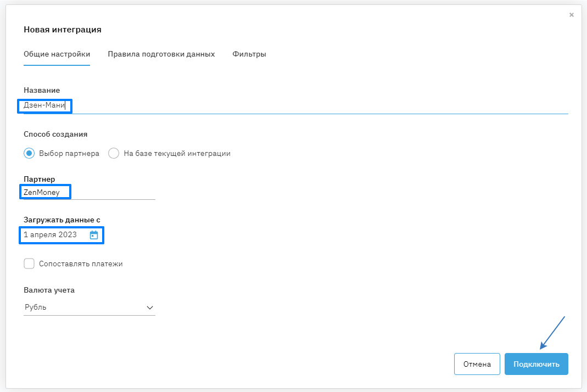587x392 pixels.
Task: Select the Выбор партнера radio button
Action: coord(29,153)
